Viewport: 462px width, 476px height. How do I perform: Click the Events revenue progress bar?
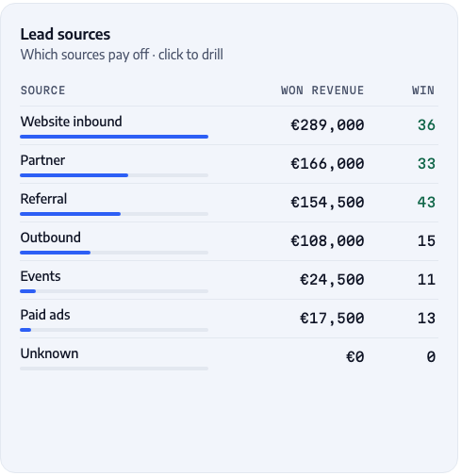point(114,291)
